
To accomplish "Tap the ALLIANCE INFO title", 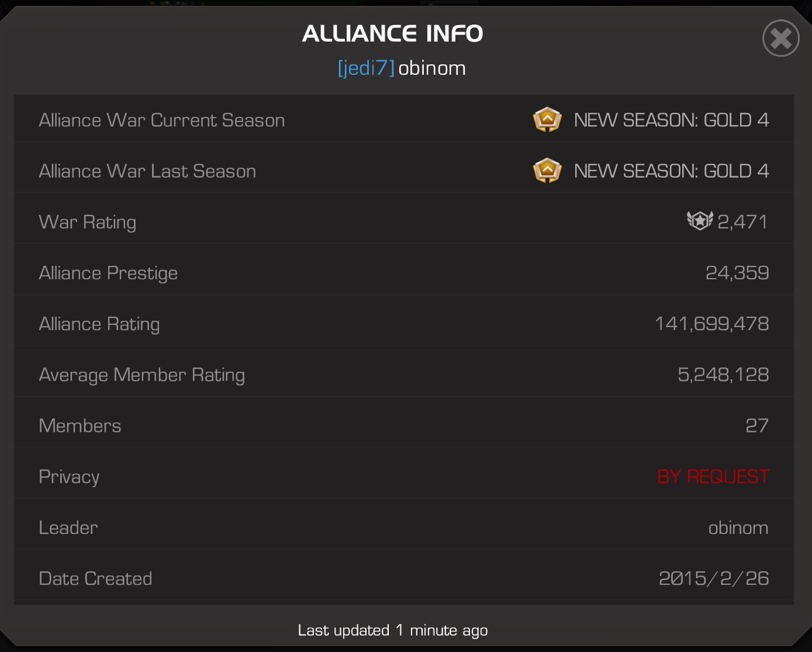I will point(393,33).
